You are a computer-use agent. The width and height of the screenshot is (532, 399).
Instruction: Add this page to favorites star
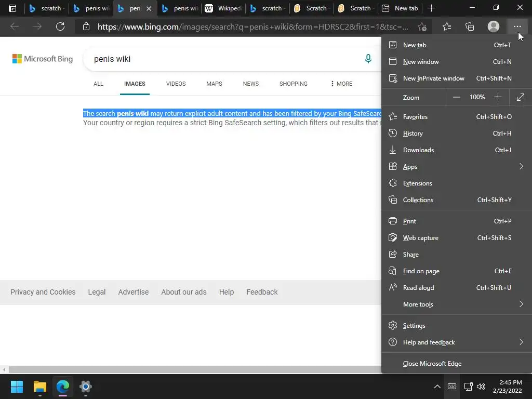pyautogui.click(x=422, y=26)
